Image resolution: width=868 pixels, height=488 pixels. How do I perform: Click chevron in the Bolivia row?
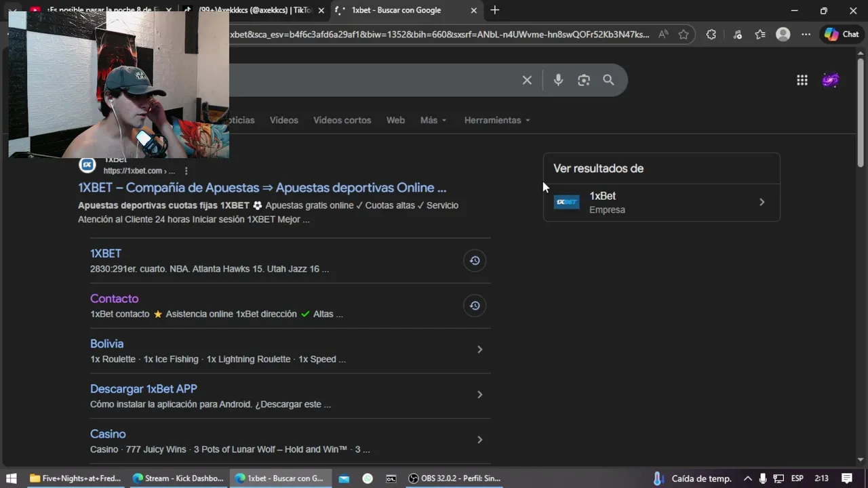(479, 350)
